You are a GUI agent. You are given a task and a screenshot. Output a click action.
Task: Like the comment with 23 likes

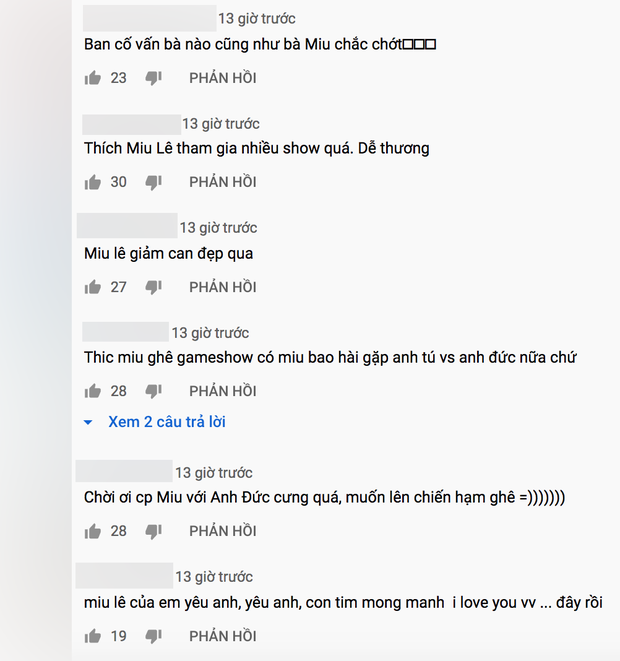[x=92, y=78]
